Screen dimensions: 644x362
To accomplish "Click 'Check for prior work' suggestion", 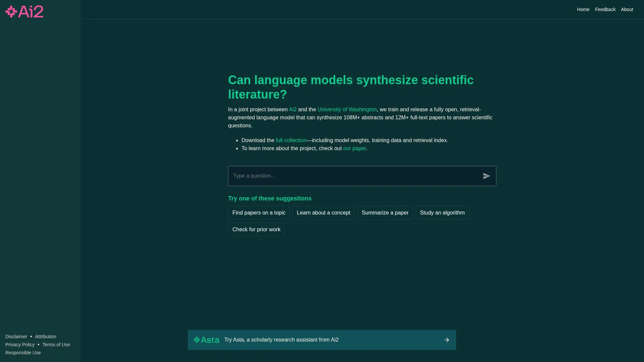I will pos(256,230).
